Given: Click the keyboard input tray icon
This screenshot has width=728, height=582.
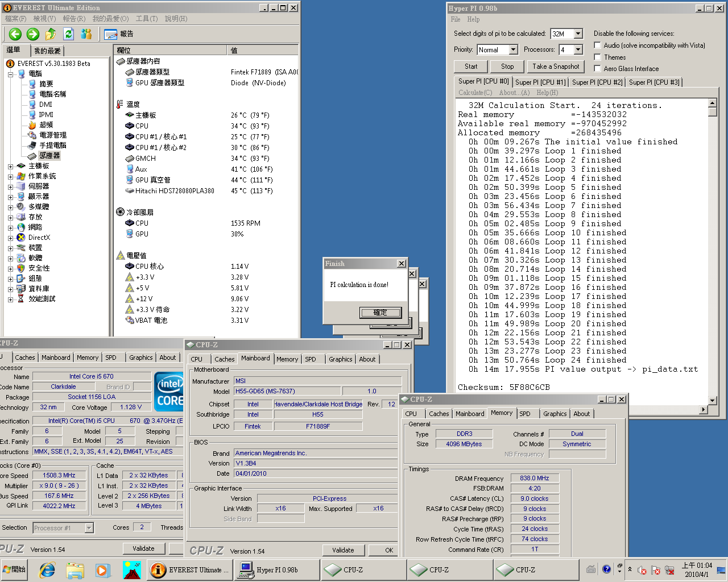Looking at the screenshot, I should point(591,569).
